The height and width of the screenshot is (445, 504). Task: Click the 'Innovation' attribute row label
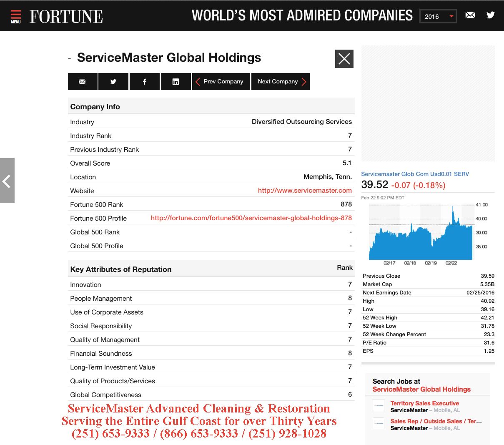[x=86, y=284]
